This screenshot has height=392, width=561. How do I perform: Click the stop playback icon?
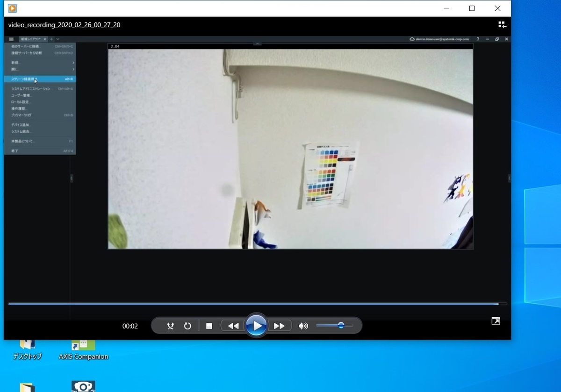pos(209,326)
